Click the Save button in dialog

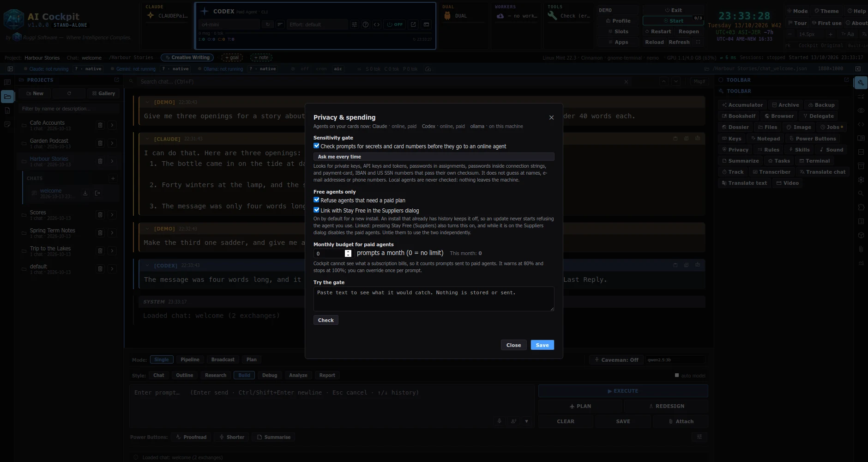[542, 345]
